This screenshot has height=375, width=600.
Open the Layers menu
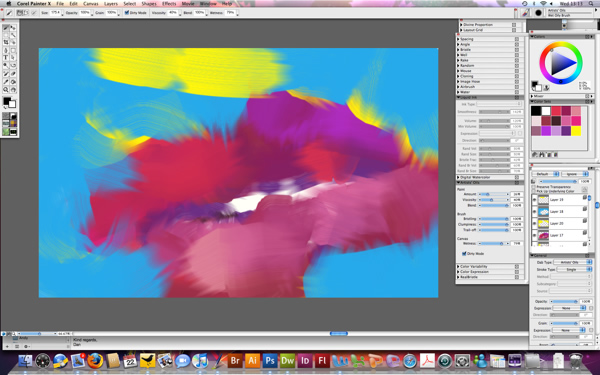[111, 3]
